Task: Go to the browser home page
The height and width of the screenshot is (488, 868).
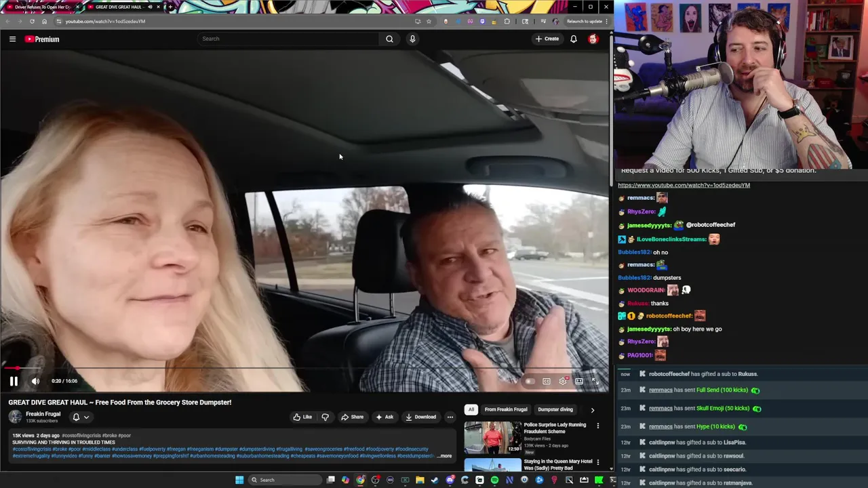Action: (44, 21)
